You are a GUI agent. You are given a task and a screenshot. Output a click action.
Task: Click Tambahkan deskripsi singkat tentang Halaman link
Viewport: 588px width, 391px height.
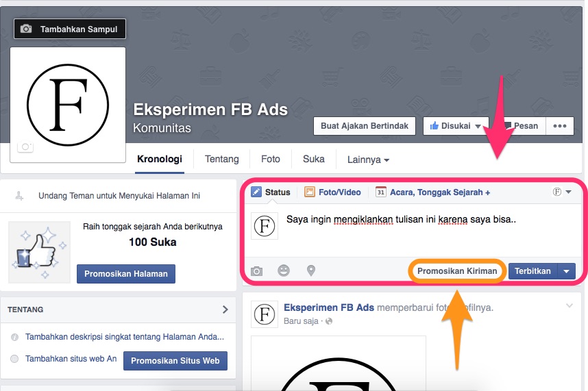pos(125,337)
